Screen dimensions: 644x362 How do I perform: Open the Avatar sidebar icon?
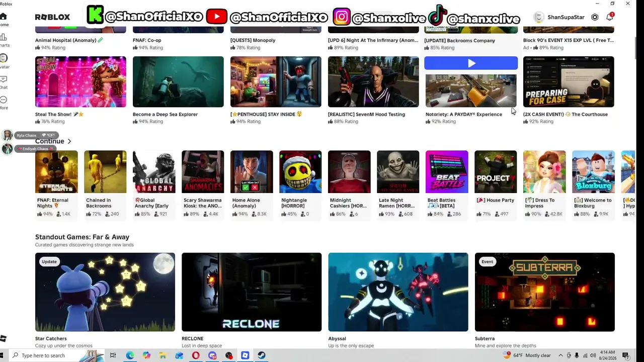tap(3, 58)
